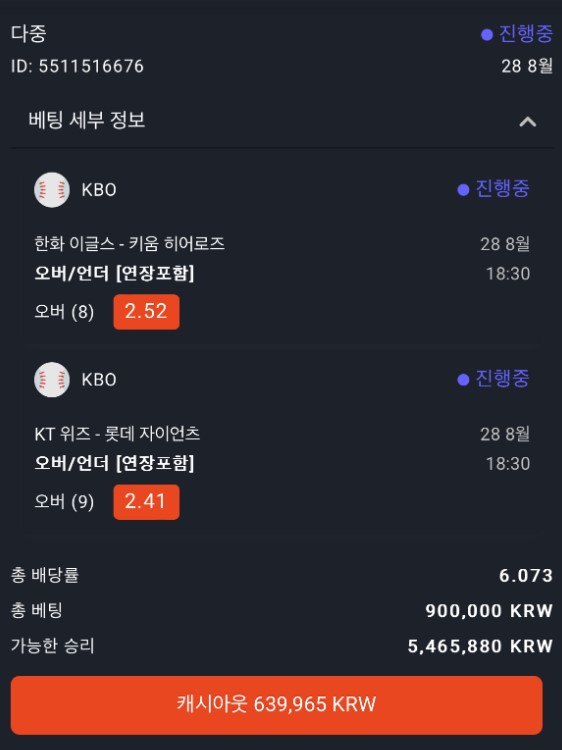Click the second KBO league label
Image resolution: width=562 pixels, height=750 pixels.
click(99, 380)
